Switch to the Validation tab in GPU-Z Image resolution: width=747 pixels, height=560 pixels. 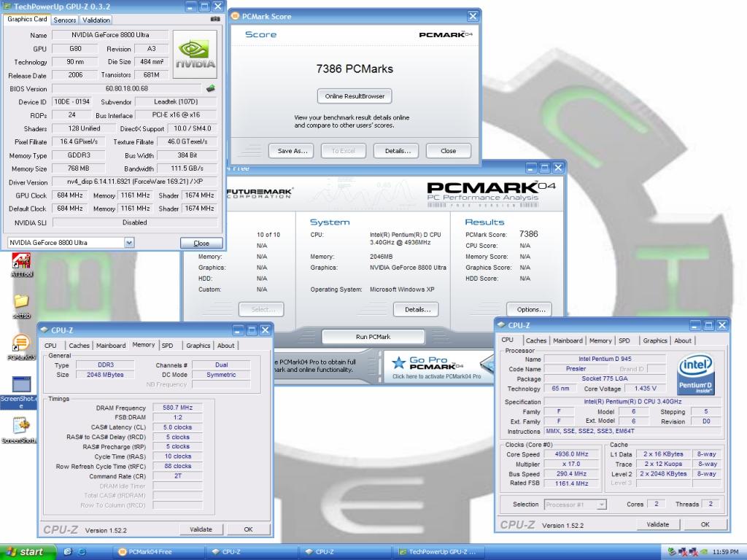[96, 20]
